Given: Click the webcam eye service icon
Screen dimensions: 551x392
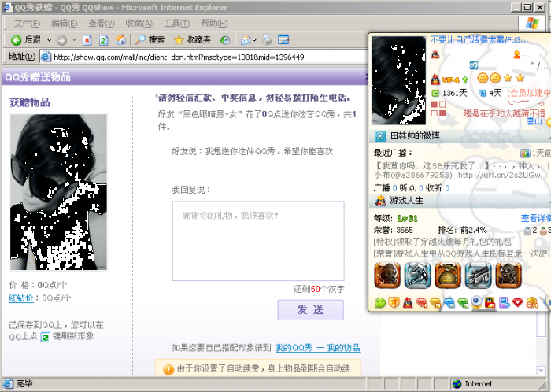Looking at the screenshot, I should (476, 302).
